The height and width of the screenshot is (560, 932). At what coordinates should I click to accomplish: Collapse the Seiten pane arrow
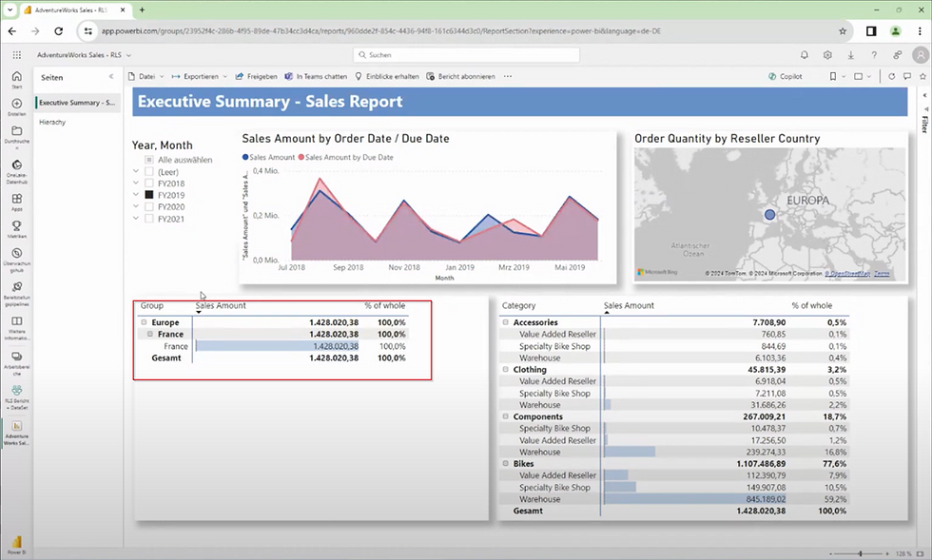point(111,77)
